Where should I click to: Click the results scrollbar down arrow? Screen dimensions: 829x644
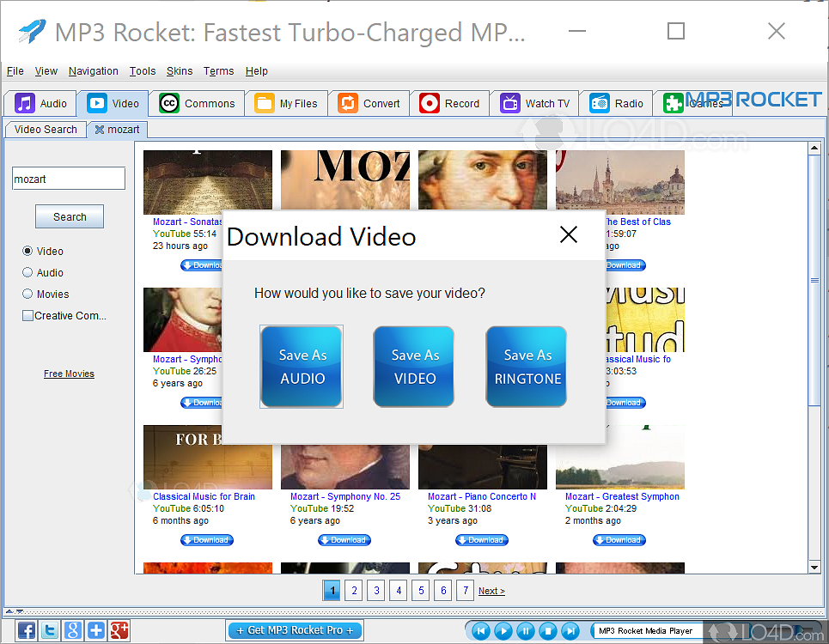click(x=814, y=567)
